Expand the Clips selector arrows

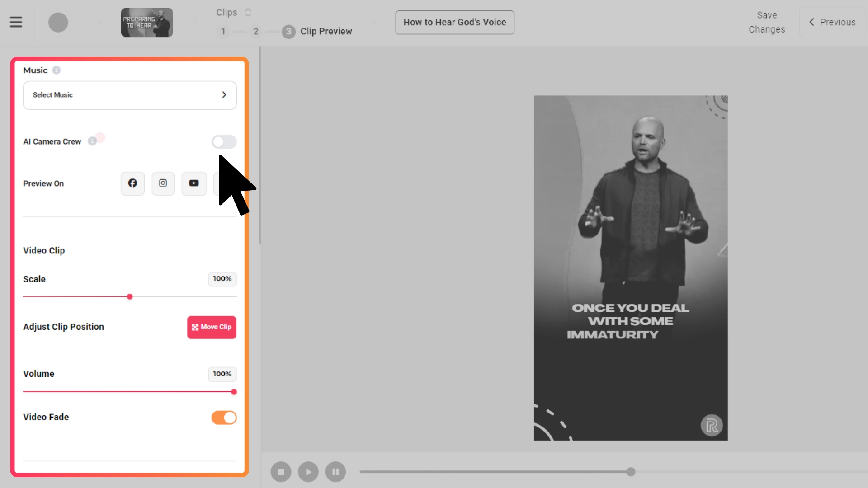pos(248,12)
